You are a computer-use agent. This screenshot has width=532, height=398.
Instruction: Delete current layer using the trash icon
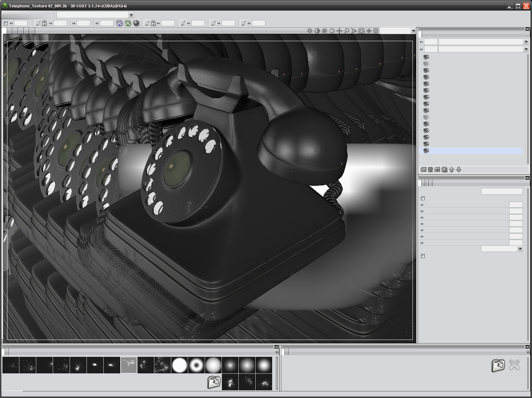[430, 170]
